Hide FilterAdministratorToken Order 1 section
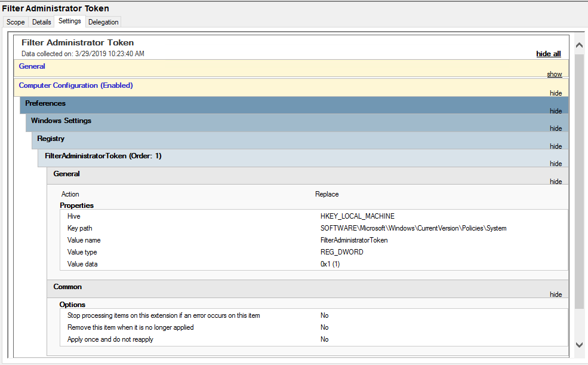The width and height of the screenshot is (588, 365). pos(556,164)
